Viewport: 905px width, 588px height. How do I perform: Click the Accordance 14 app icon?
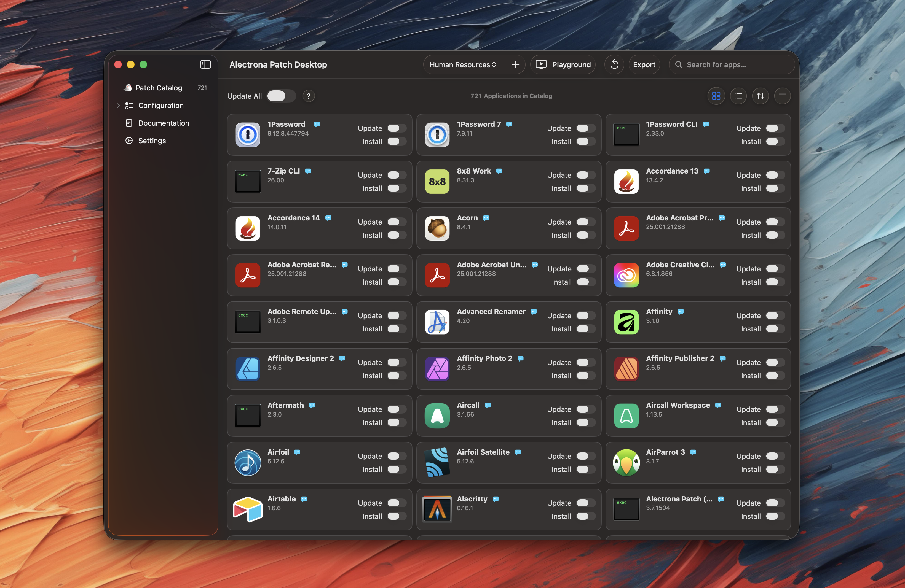[x=248, y=228]
